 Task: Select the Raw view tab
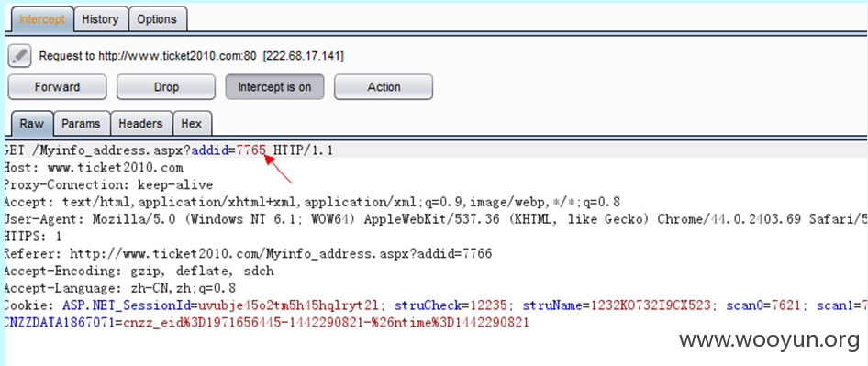click(31, 124)
